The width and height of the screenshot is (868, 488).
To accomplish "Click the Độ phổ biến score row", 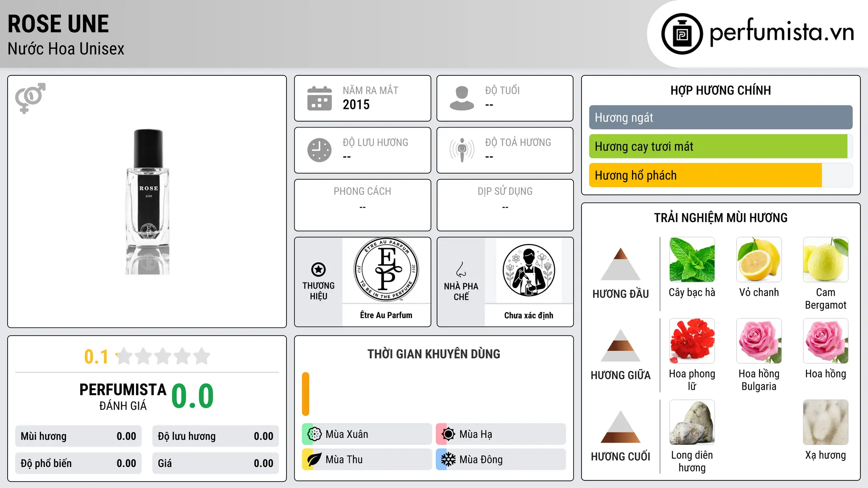I will pyautogui.click(x=78, y=463).
